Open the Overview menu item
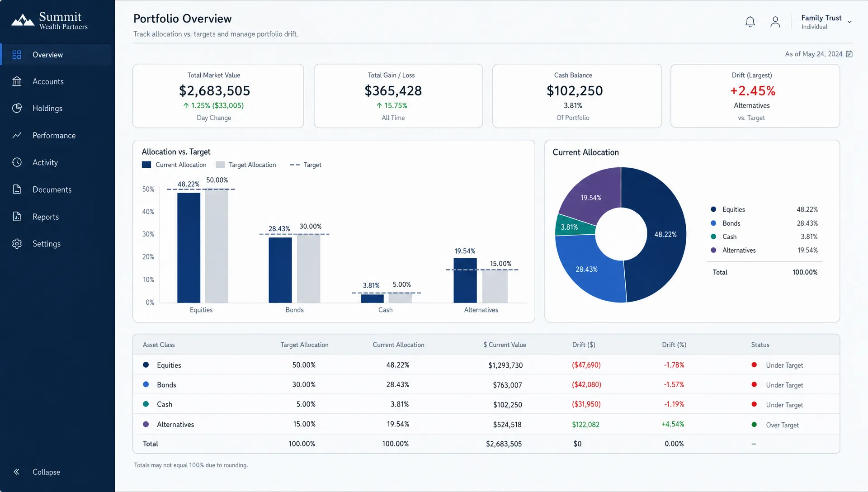 coord(47,55)
